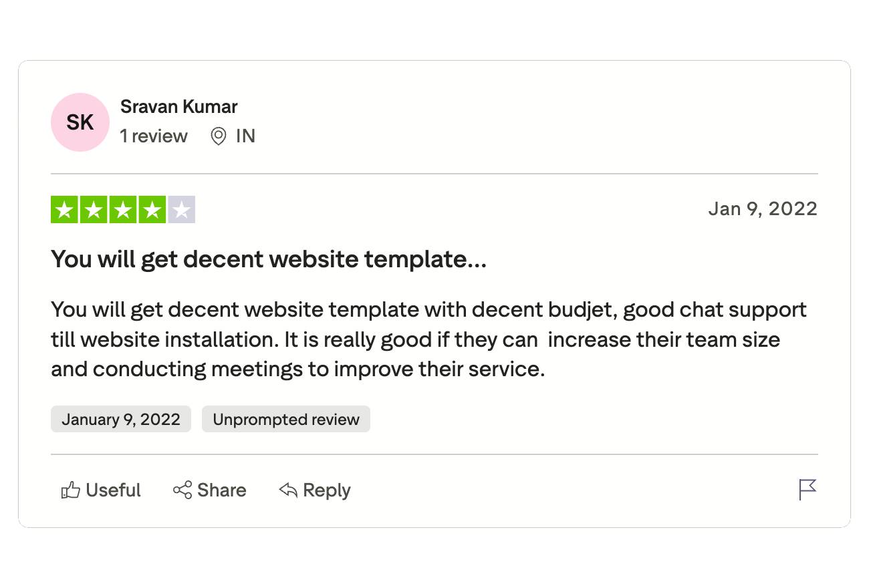Viewport: 869px width, 588px height.
Task: Report the review with the flag icon
Action: click(x=808, y=490)
